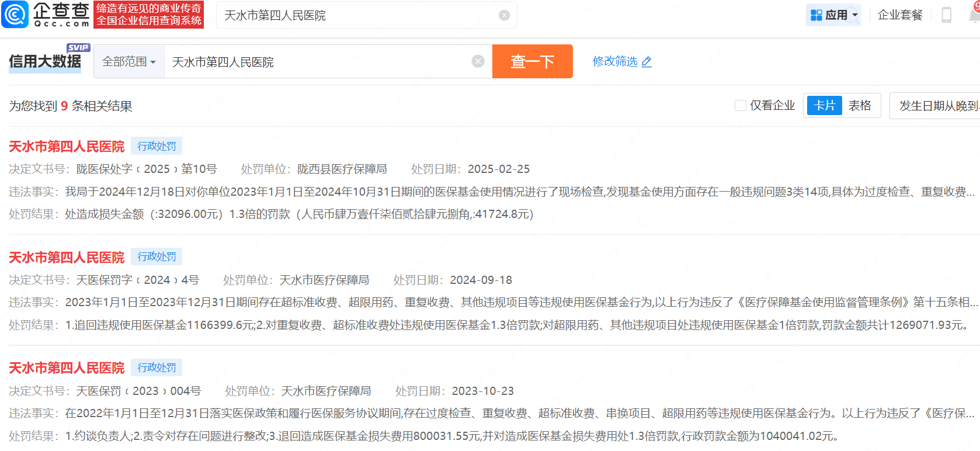Open the 天水市第四人民医院 result dated 2024-09-18
Image resolution: width=980 pixels, height=451 pixels.
click(67, 257)
